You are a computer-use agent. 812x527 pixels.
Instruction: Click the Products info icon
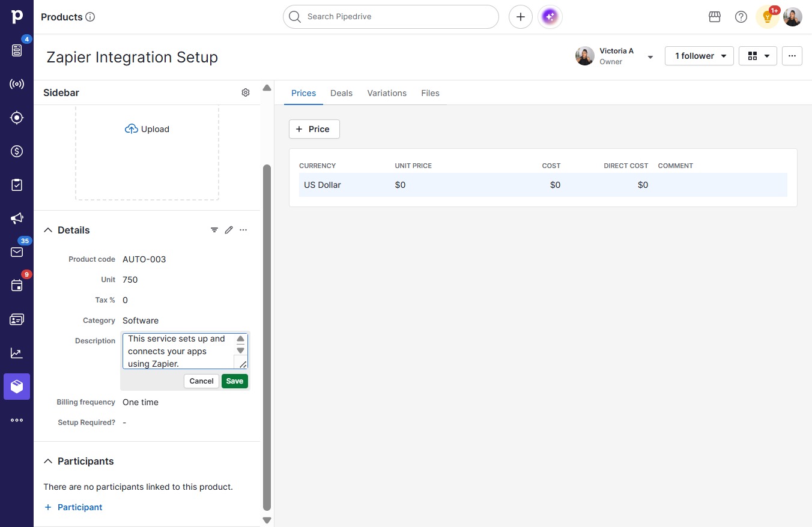90,17
